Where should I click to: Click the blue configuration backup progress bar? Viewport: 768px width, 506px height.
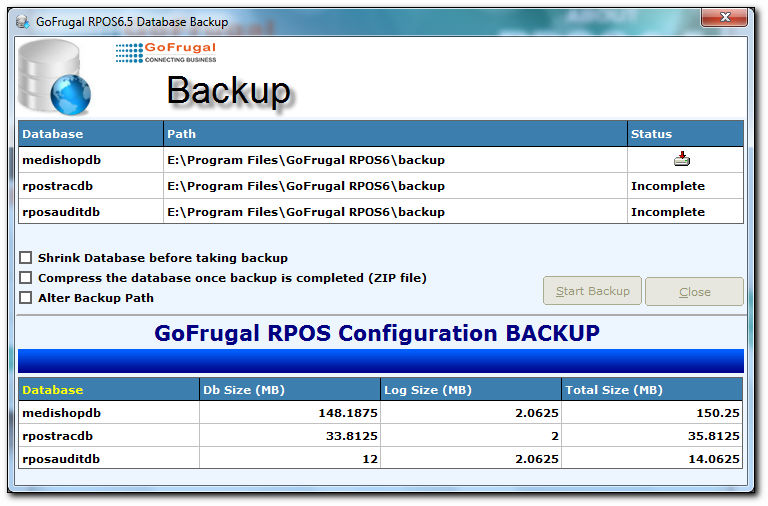pyautogui.click(x=381, y=361)
